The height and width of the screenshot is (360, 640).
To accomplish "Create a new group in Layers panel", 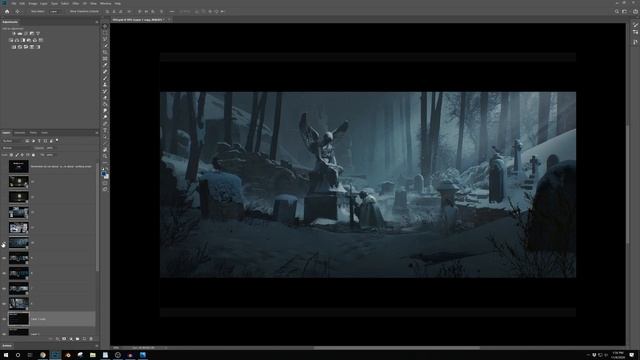I will tap(78, 339).
